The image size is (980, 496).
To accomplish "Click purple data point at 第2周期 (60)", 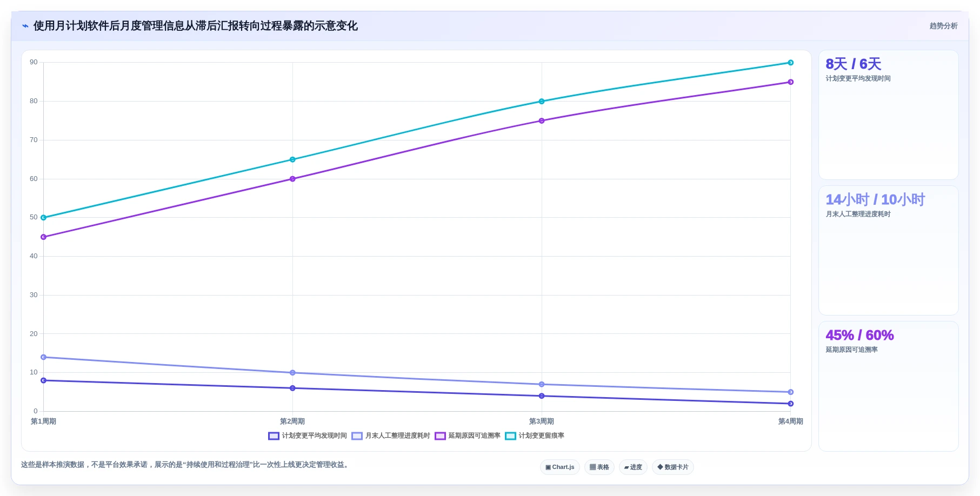I will 292,179.
